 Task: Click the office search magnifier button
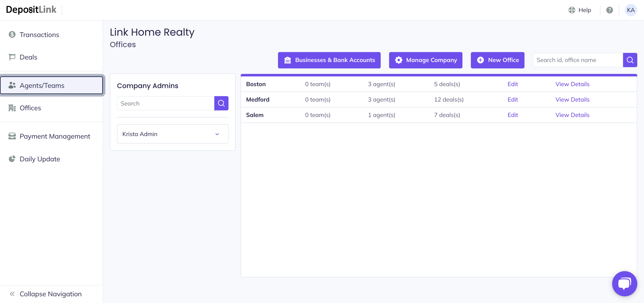pos(630,60)
